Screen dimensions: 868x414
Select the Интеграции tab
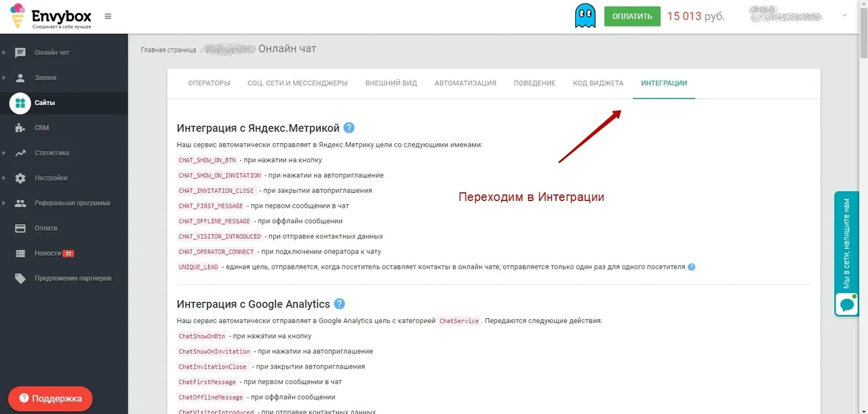(x=664, y=83)
